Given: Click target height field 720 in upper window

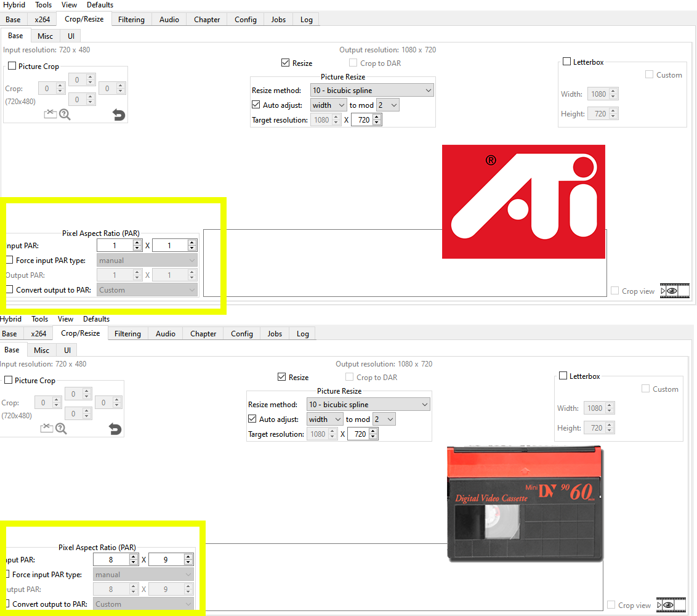Looking at the screenshot, I should (x=366, y=120).
